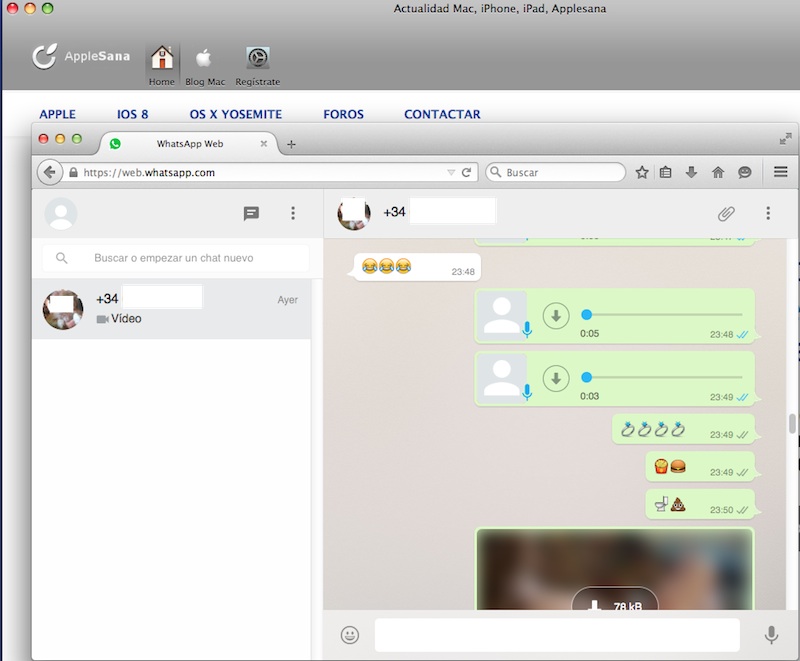Click the rings emoji message

tap(683, 429)
